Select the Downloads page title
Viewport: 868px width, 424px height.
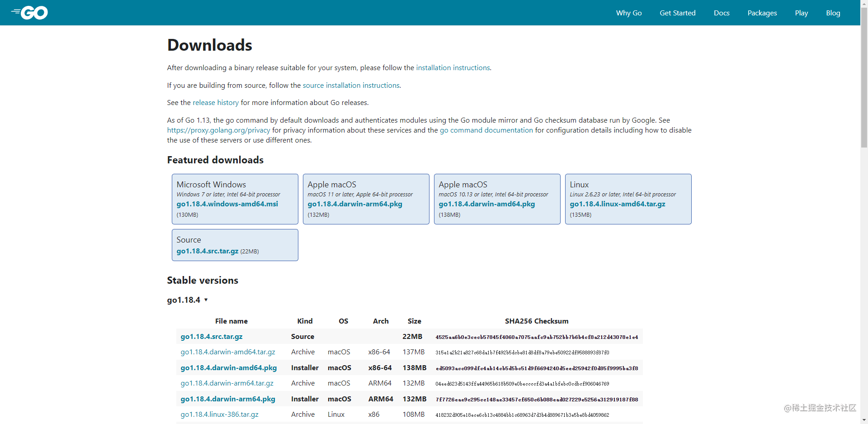click(210, 45)
